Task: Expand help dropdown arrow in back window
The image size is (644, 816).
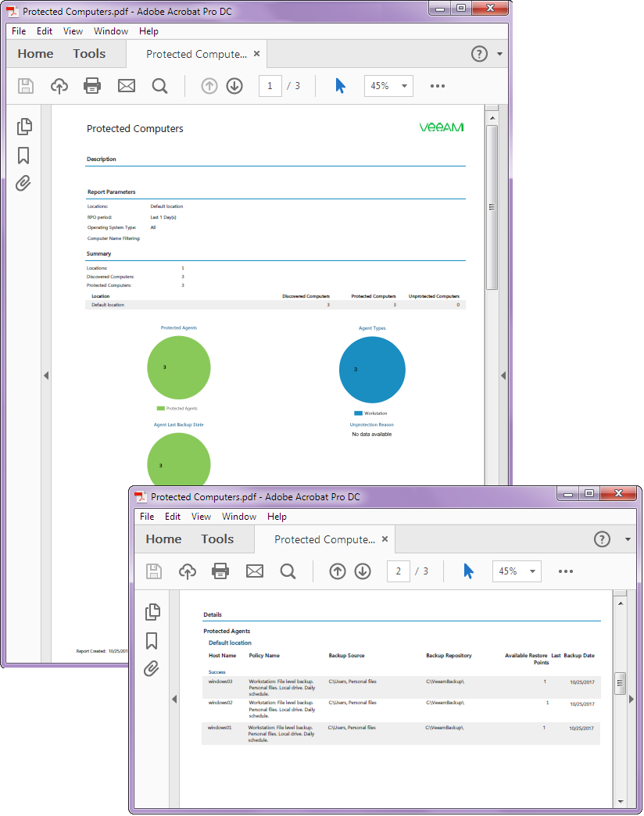Action: point(499,54)
